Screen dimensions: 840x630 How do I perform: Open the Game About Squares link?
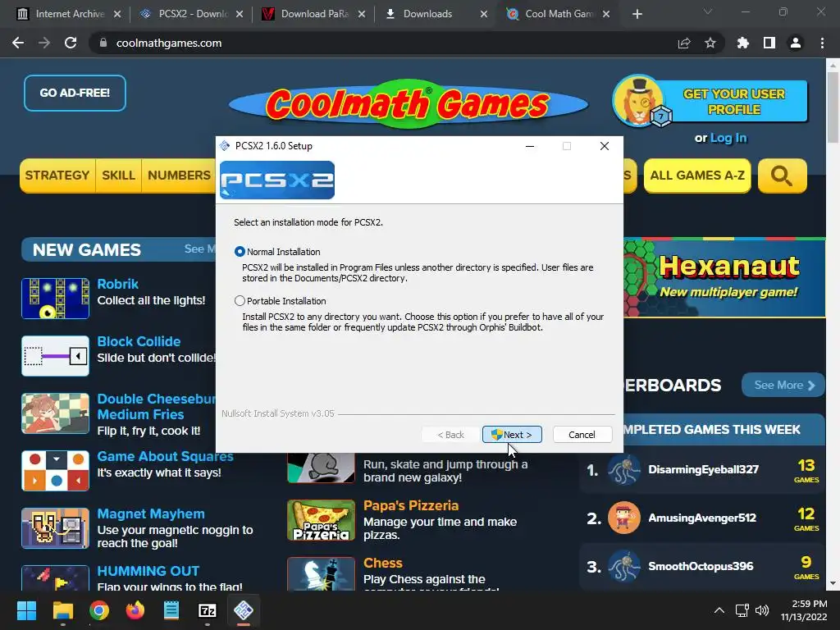165,456
